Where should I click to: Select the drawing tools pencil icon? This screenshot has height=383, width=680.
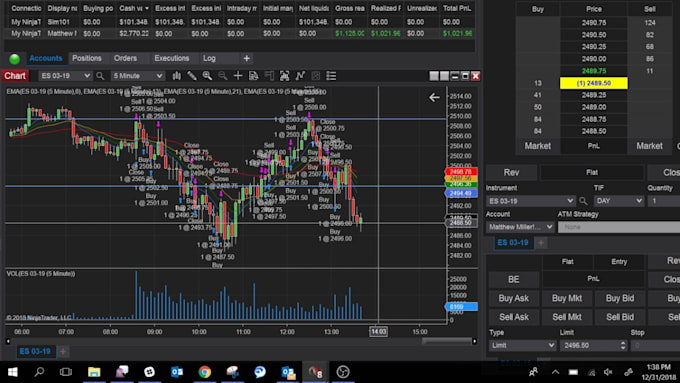click(192, 76)
